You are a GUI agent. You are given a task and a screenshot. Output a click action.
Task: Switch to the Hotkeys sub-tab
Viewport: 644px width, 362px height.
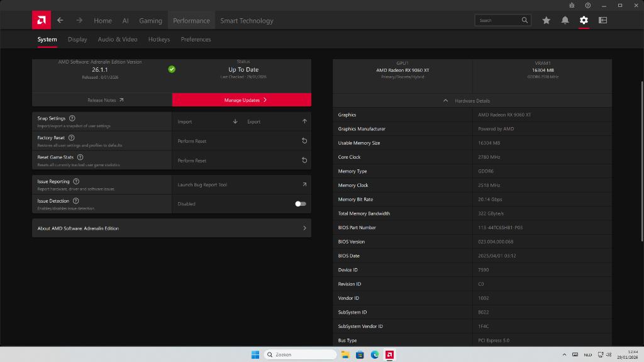click(x=159, y=40)
